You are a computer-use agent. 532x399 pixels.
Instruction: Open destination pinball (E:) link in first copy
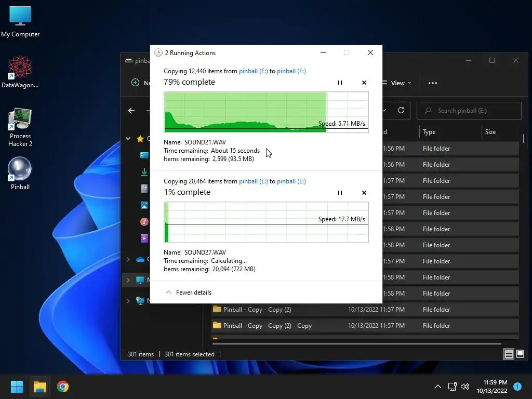pyautogui.click(x=291, y=71)
